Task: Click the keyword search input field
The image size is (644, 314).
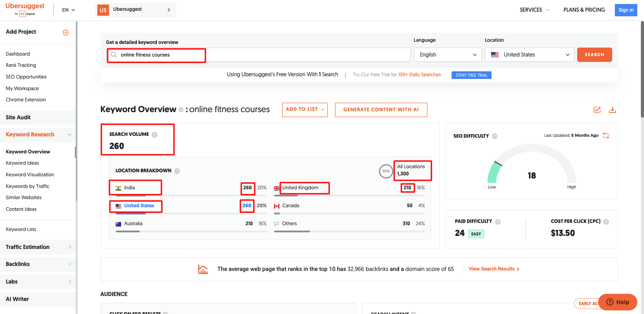Action: tap(258, 55)
